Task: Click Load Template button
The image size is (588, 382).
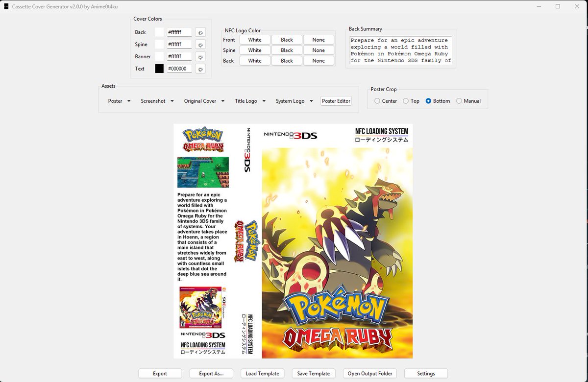Action: (x=262, y=373)
